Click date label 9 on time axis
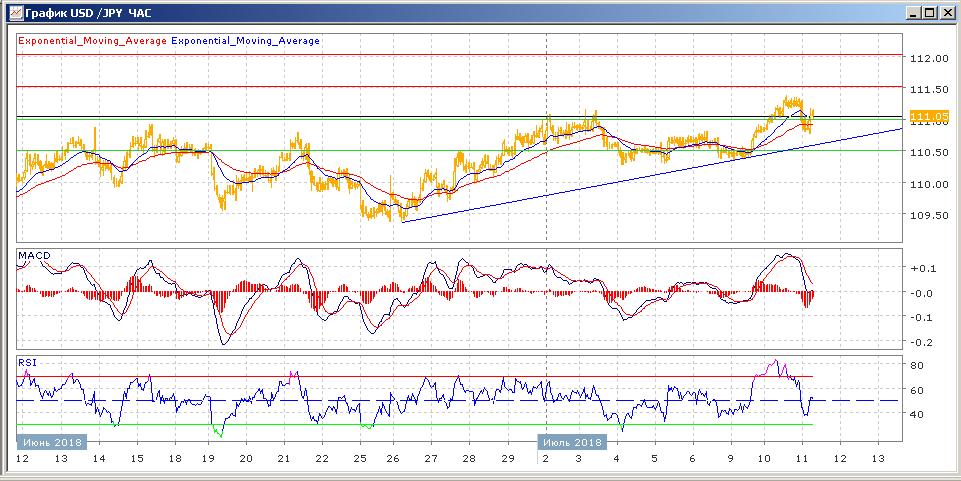The width and height of the screenshot is (961, 481). (x=729, y=458)
